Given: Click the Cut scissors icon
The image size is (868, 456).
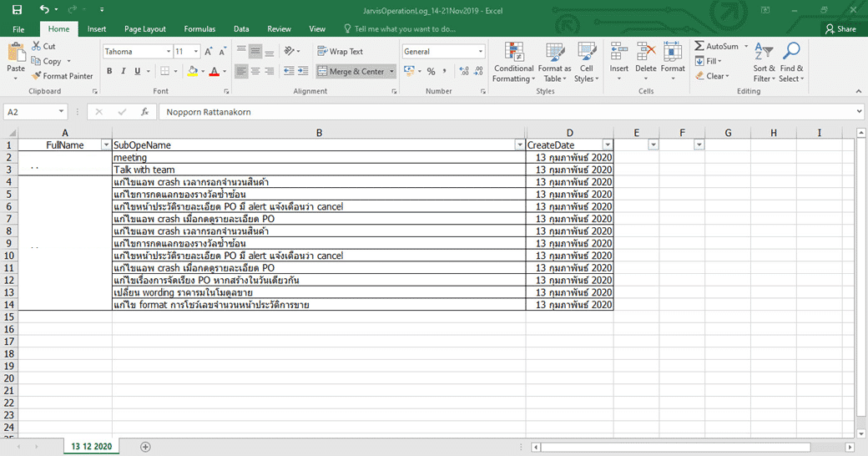Looking at the screenshot, I should pos(38,47).
